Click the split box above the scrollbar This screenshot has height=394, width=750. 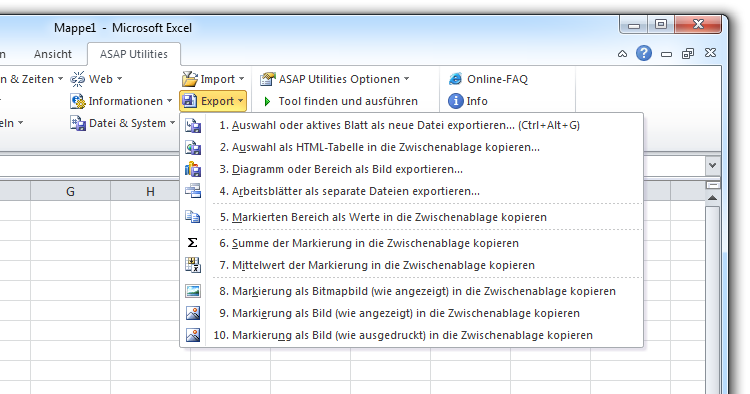[x=713, y=185]
